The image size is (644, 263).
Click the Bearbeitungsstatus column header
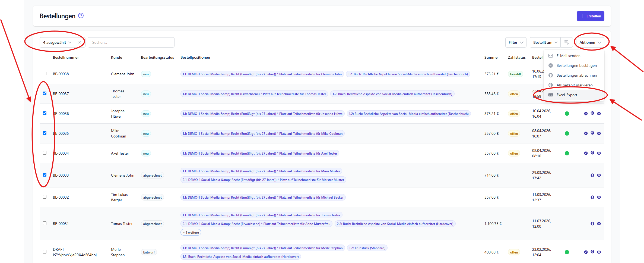coord(157,57)
